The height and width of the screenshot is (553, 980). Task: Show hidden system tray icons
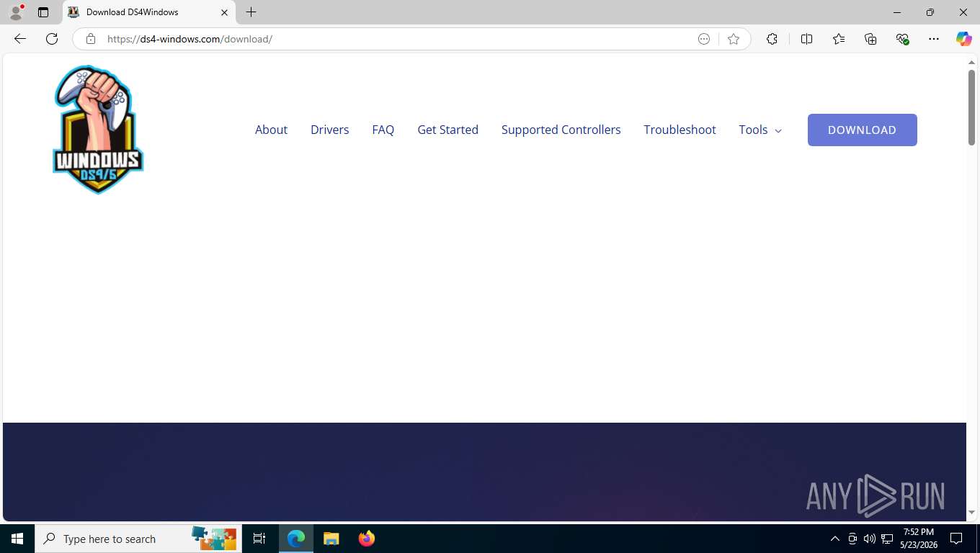[834, 539]
